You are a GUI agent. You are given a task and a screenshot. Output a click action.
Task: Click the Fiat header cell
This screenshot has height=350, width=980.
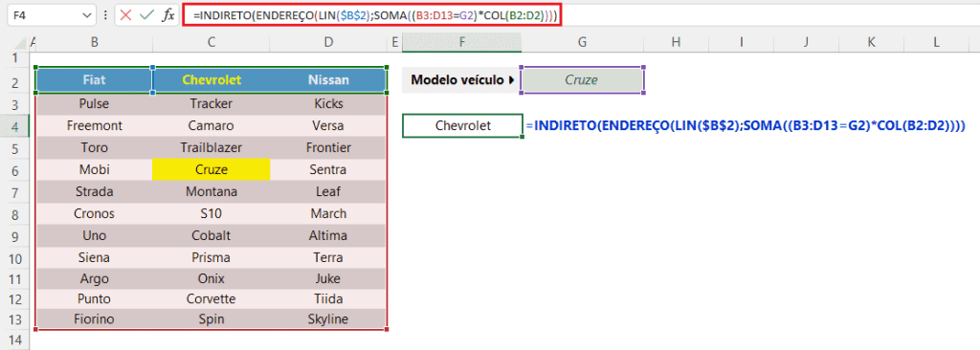point(94,80)
